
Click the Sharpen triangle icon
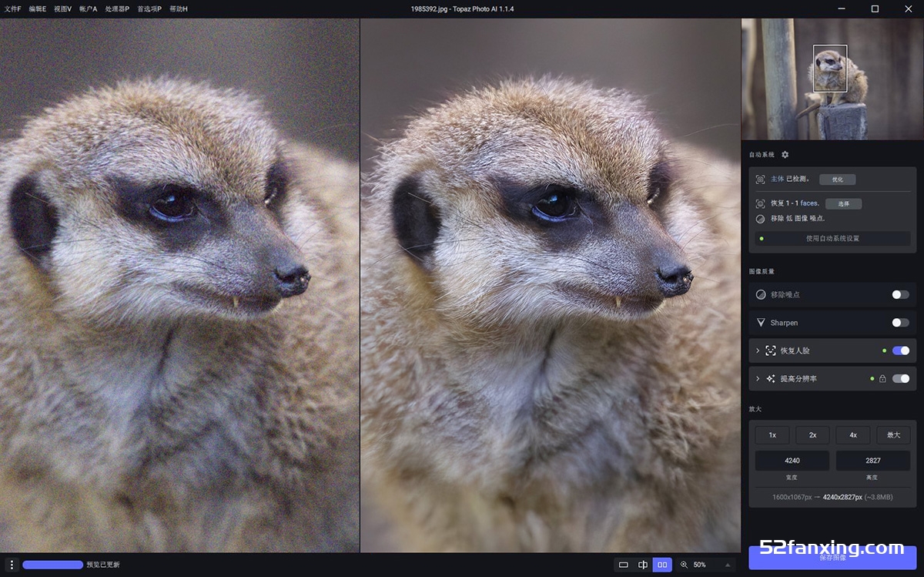761,323
